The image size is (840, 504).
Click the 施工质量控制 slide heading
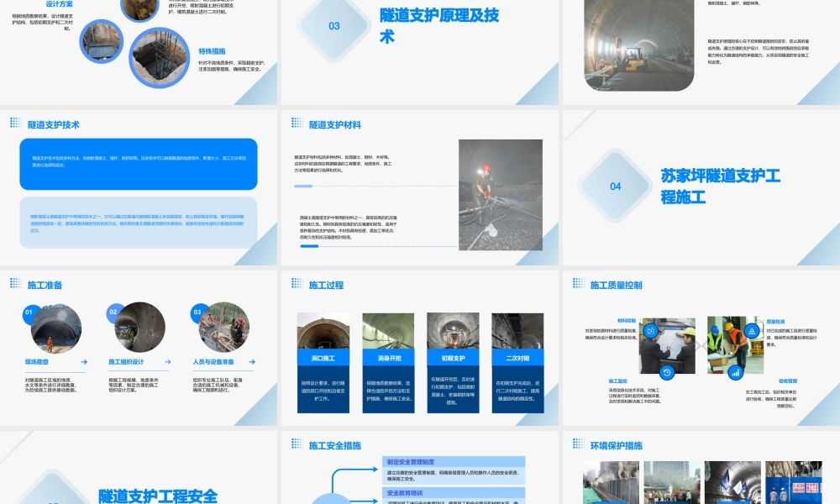point(616,285)
